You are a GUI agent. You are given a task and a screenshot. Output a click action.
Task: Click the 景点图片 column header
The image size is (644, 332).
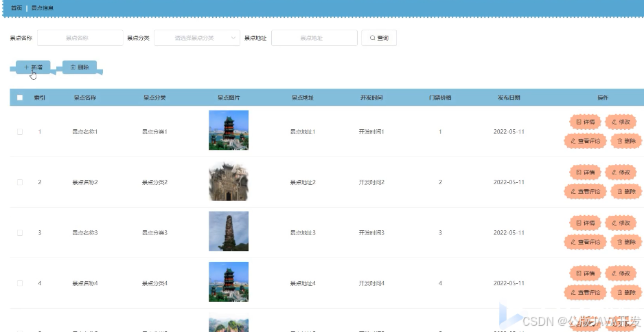coord(229,98)
